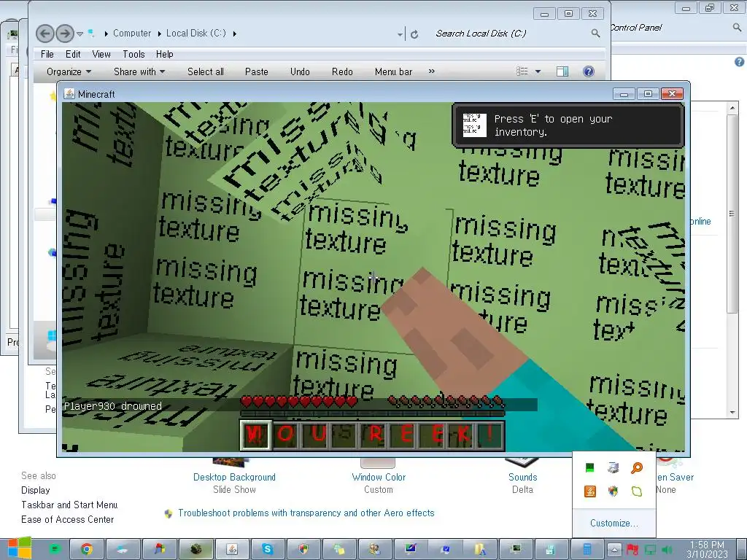Image resolution: width=747 pixels, height=560 pixels.
Task: Open the File menu in Explorer
Action: (47, 54)
